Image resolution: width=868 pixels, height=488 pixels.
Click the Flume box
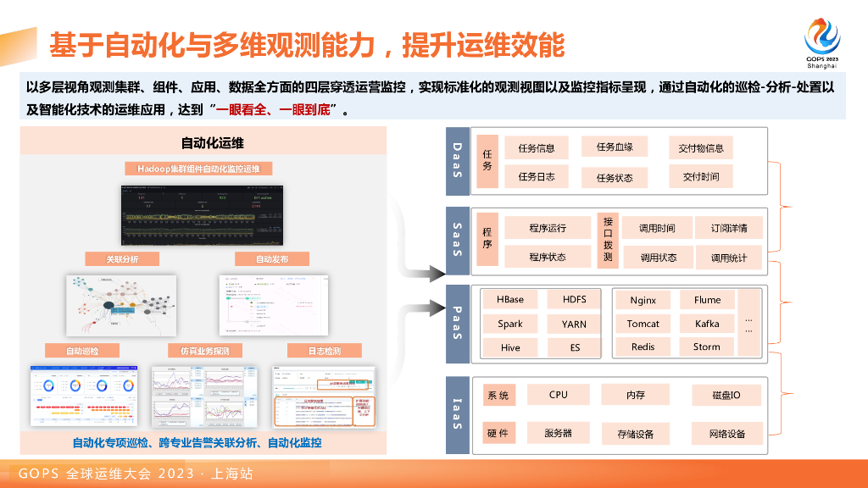coord(707,300)
